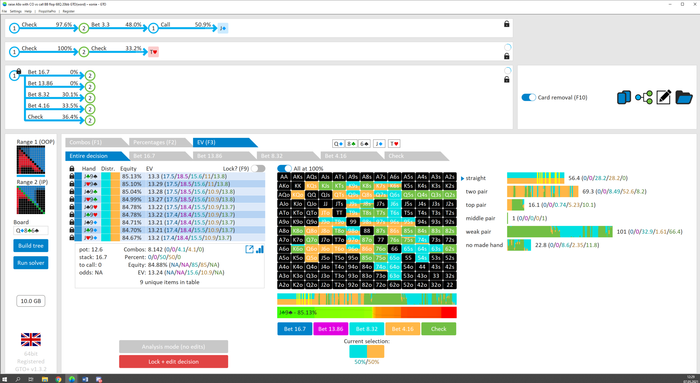Image resolution: width=700 pixels, height=383 pixels.
Task: Click the lock icon on second tree line
Action: point(506,56)
